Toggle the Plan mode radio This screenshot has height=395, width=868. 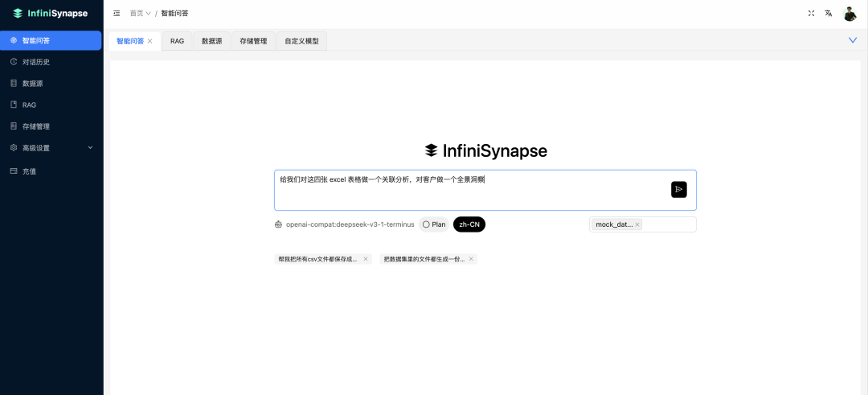pyautogui.click(x=433, y=224)
